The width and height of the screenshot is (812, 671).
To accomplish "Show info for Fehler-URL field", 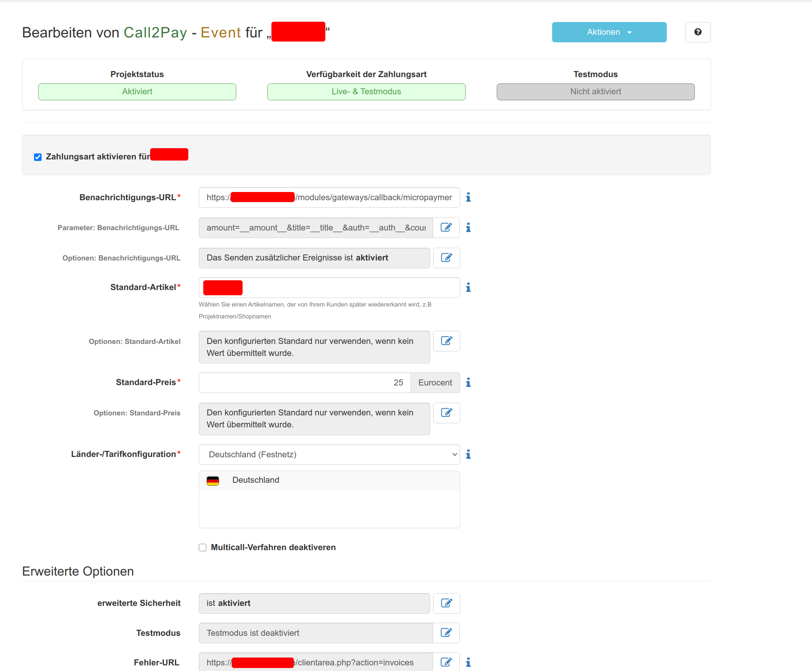I will (x=468, y=662).
